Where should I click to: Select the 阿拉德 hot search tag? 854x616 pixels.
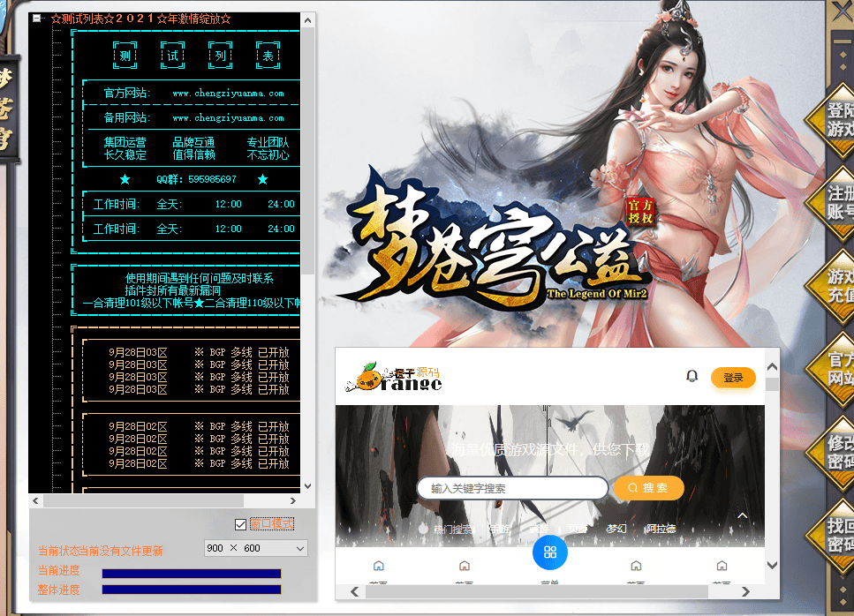point(661,529)
